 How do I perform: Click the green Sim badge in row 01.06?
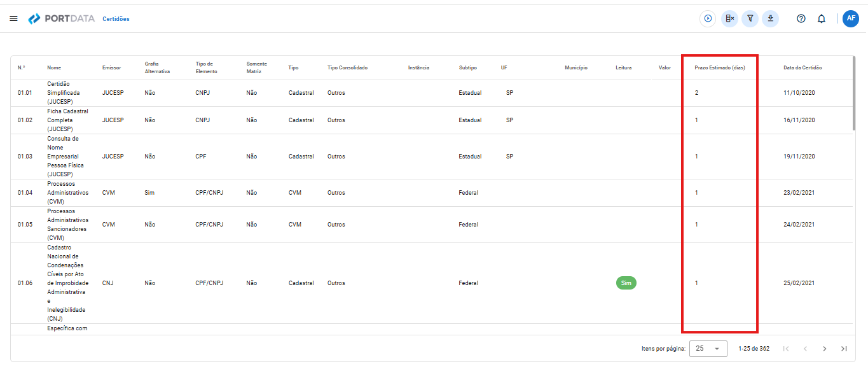click(626, 283)
